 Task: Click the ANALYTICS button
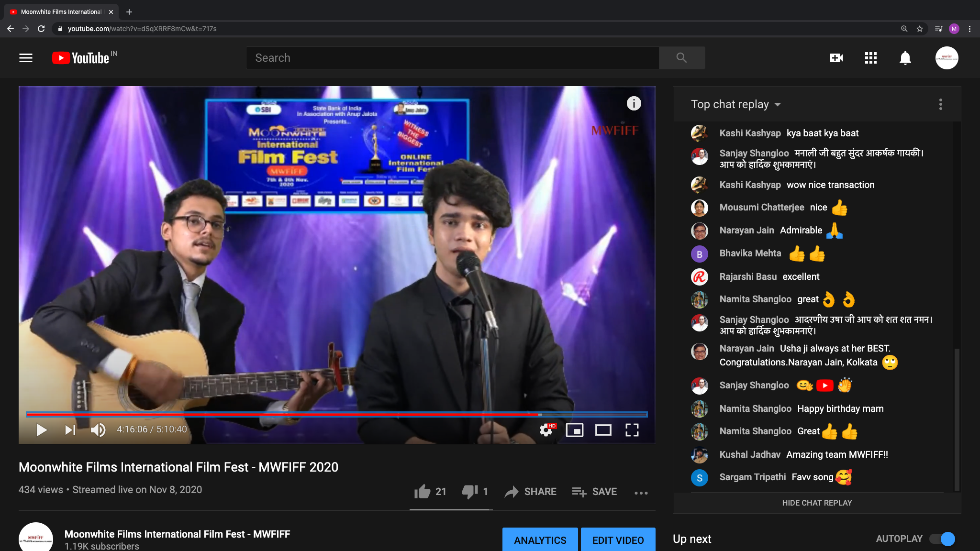(540, 540)
